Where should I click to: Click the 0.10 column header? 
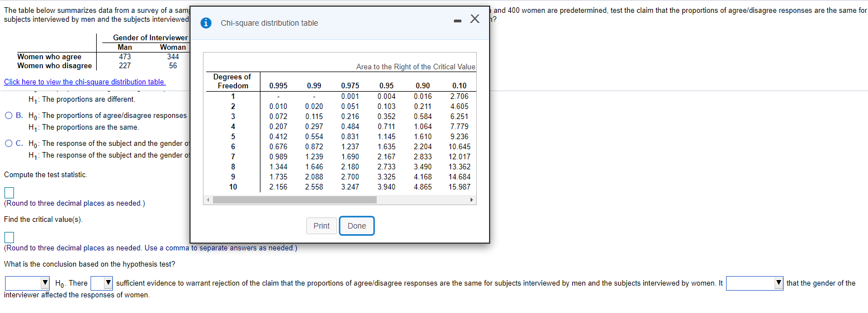tap(459, 86)
